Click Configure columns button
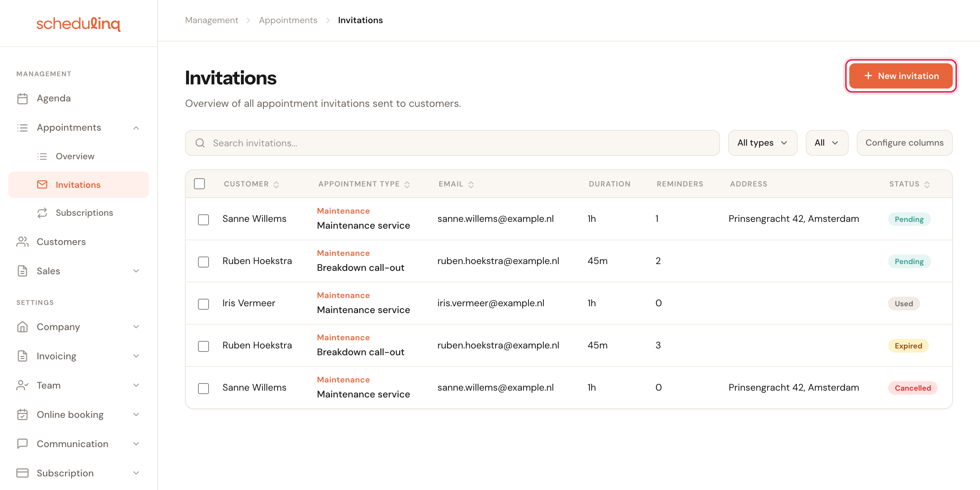This screenshot has width=980, height=490. 904,143
